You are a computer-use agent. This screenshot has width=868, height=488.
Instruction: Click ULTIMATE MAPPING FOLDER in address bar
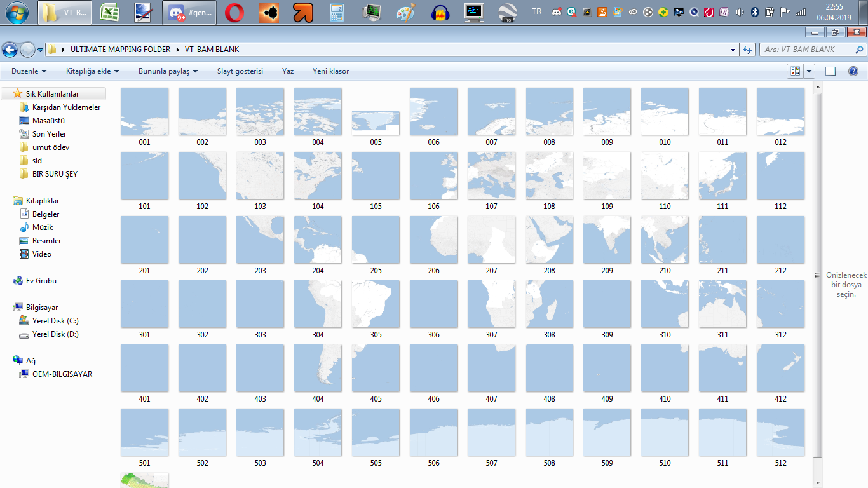[x=120, y=50]
